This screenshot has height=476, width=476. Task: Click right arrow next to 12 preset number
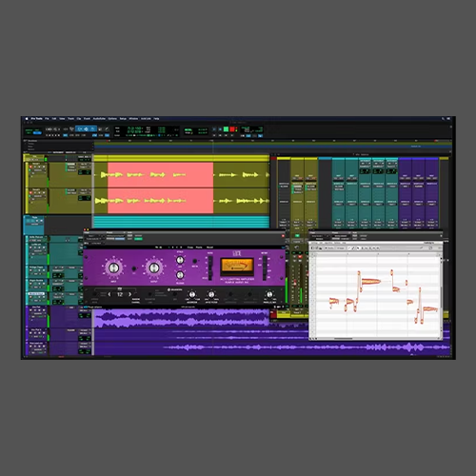point(129,294)
